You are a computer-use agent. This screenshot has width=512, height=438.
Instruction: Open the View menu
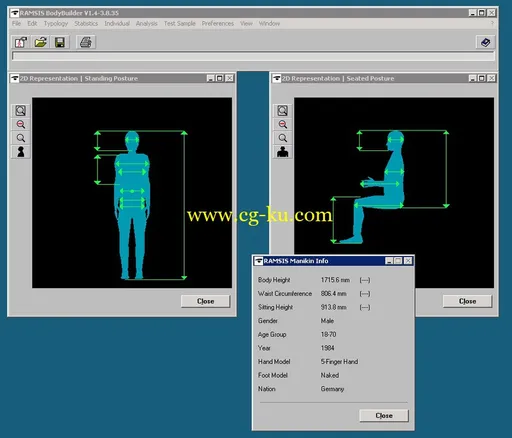pyautogui.click(x=246, y=23)
